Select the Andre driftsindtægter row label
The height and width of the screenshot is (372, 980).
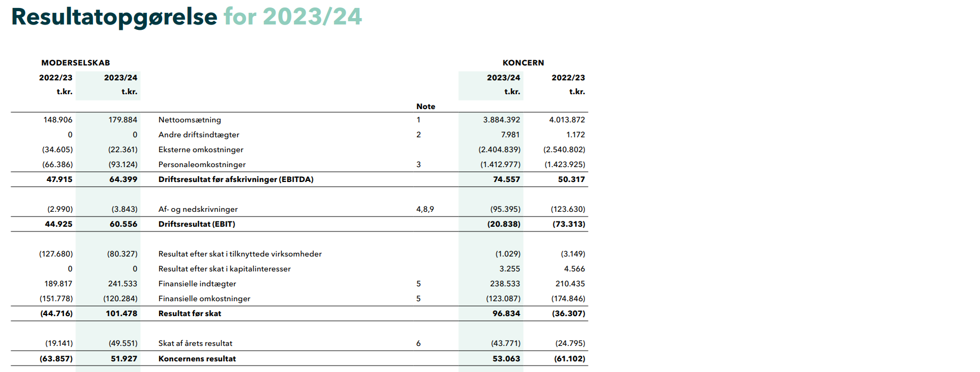[199, 135]
